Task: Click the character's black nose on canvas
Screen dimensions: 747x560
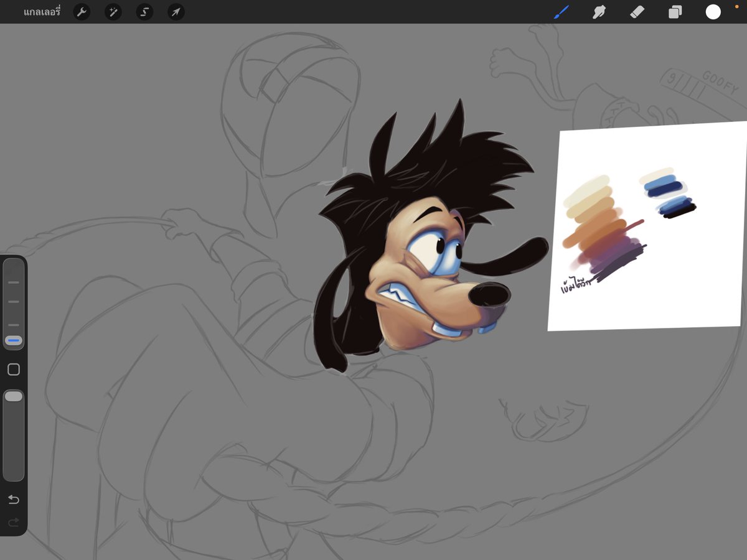Action: tap(489, 294)
